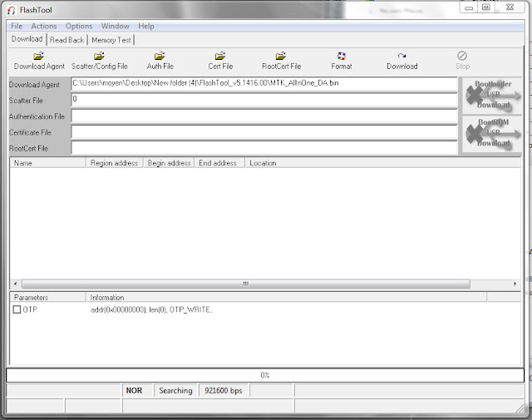Click the Bootloader USB Download image

(x=492, y=95)
